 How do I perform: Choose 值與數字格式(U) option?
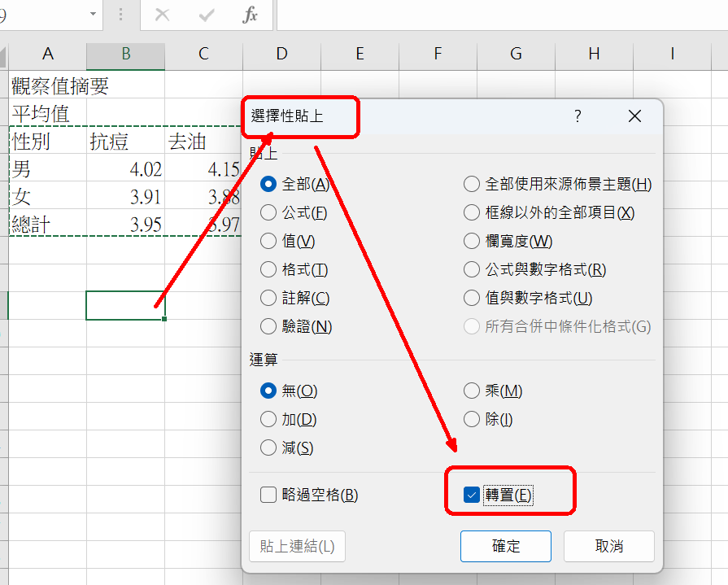[x=472, y=298]
